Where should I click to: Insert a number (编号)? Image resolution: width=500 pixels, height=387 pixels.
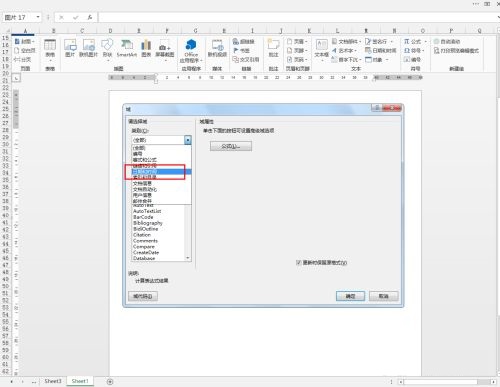[412, 59]
